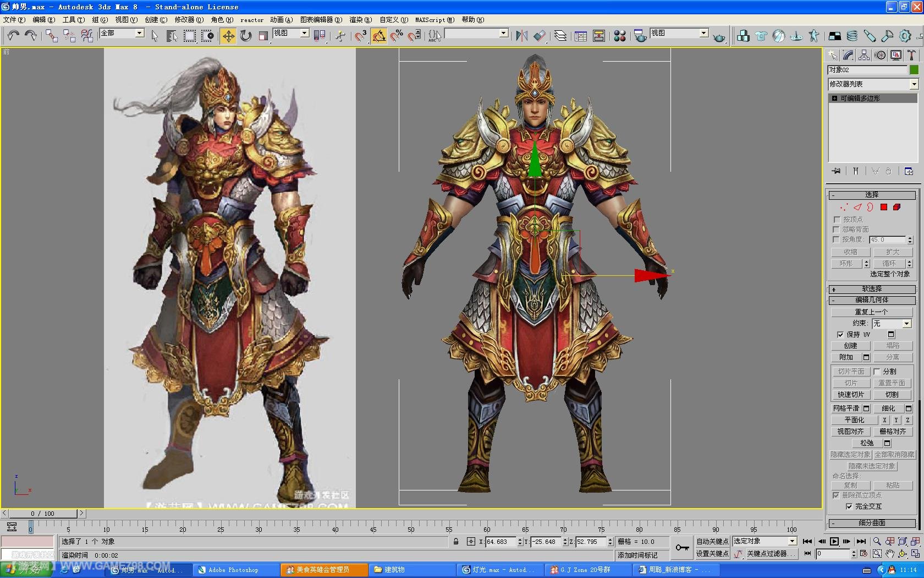The height and width of the screenshot is (578, 924).
Task: Toggle the 设置关键点 set key mode
Action: pos(712,553)
